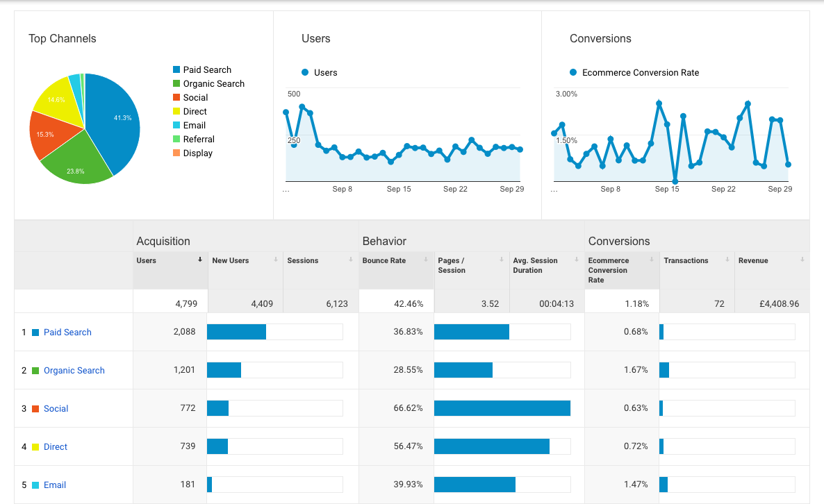Screen dimensions: 824x504
Task: Click the dot icon beside Ecommerce Conversion Rate legend
Action: [572, 72]
